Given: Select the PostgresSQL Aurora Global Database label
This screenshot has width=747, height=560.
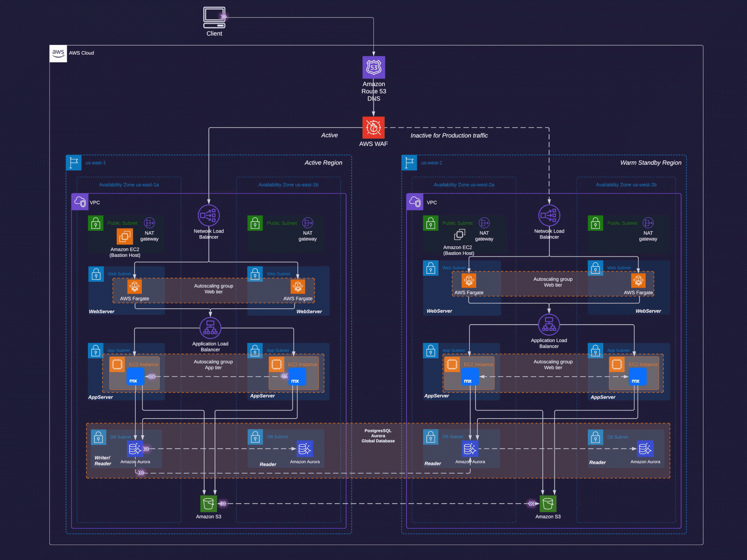Looking at the screenshot, I should (x=378, y=436).
